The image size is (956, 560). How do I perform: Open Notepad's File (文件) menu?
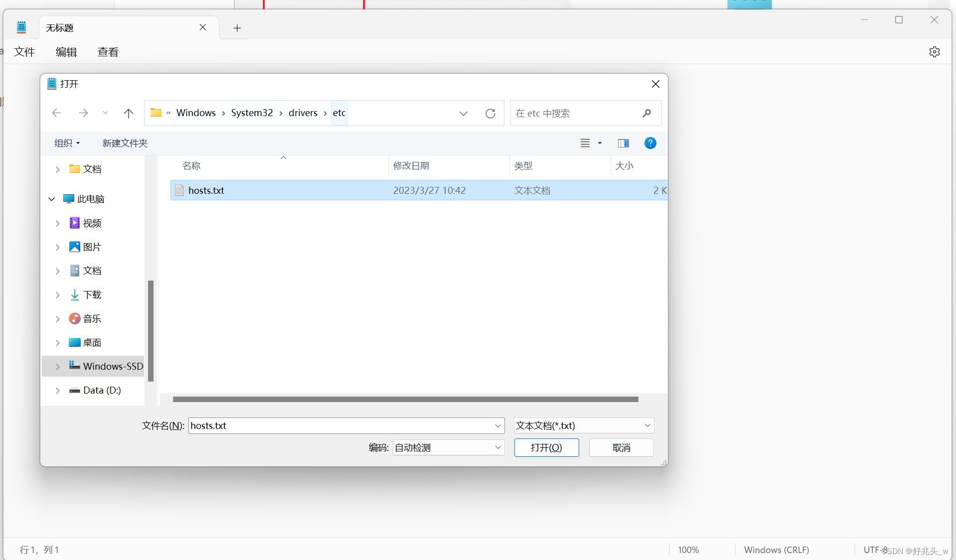point(24,52)
